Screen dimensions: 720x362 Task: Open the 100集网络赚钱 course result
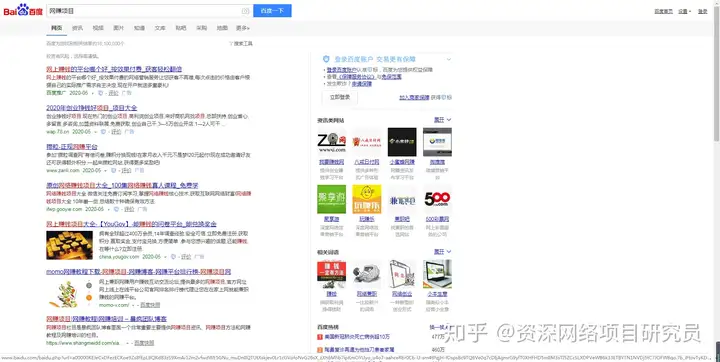point(122,186)
